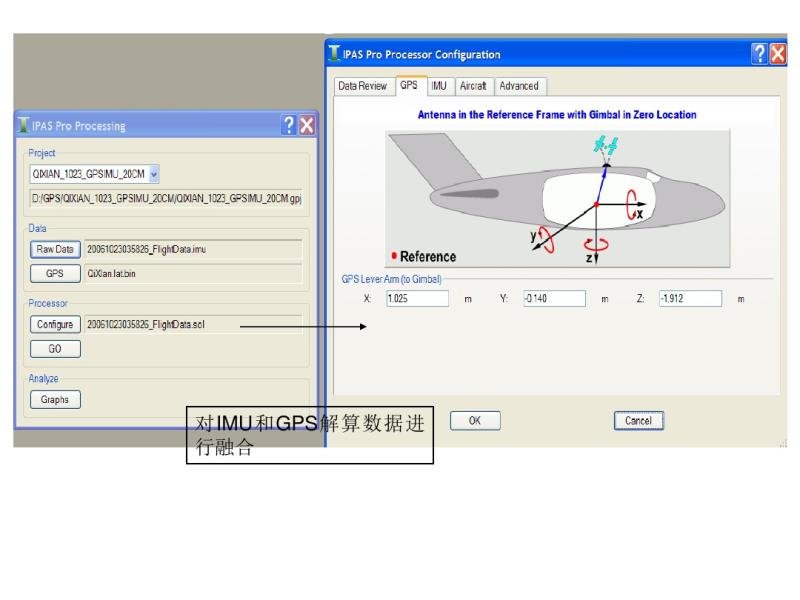Click the processor file 20061023035826_FlightData.sol
The height and width of the screenshot is (600, 800).
(x=193, y=324)
